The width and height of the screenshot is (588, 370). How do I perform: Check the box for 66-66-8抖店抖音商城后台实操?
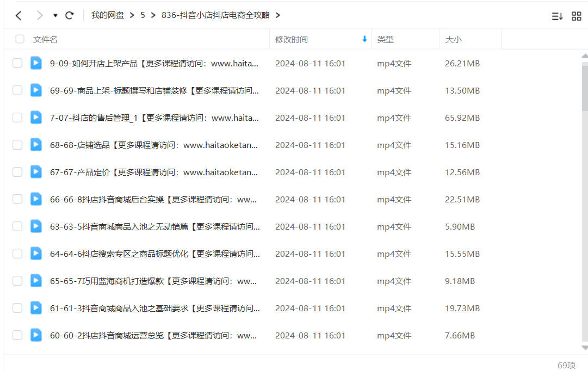pos(17,199)
